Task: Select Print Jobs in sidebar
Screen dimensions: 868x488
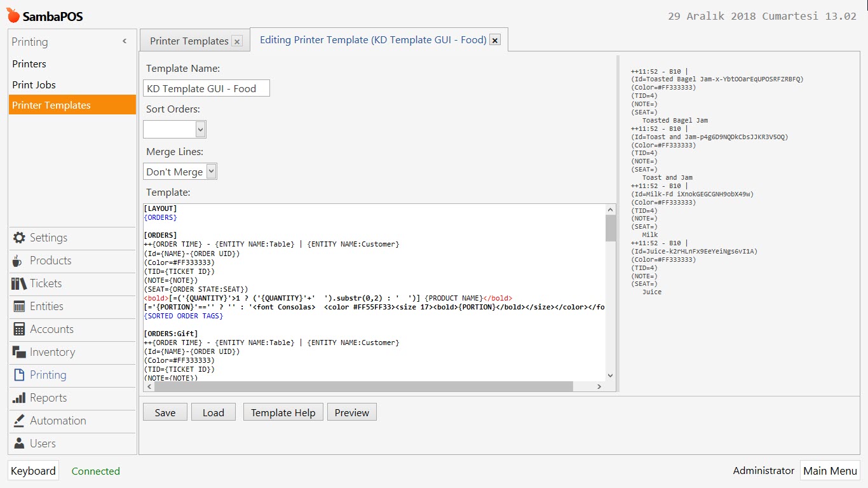Action: pyautogui.click(x=34, y=85)
